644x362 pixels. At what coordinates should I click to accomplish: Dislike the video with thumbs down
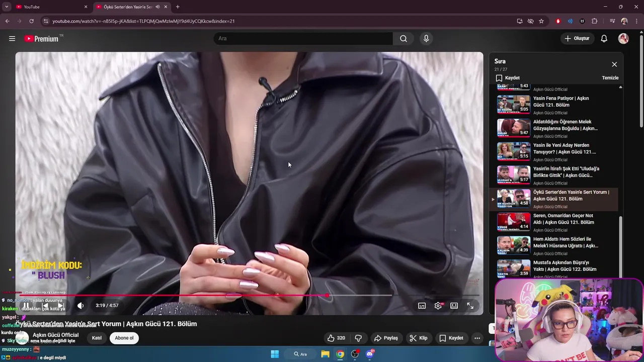click(x=359, y=338)
